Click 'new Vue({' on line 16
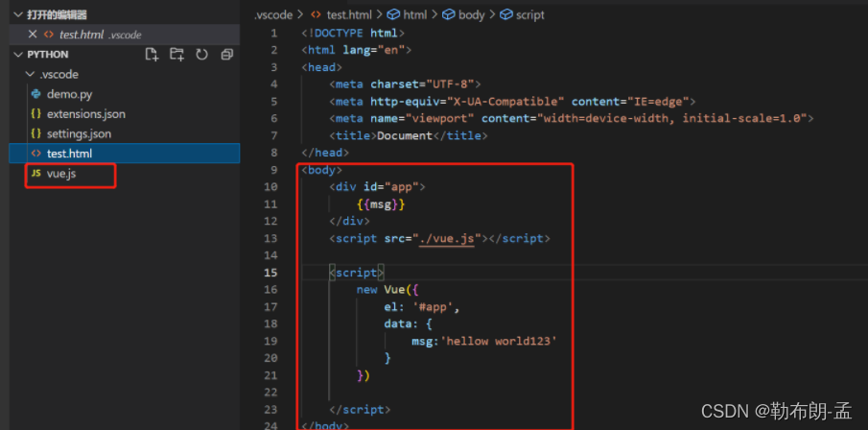868x430 pixels. (x=388, y=290)
